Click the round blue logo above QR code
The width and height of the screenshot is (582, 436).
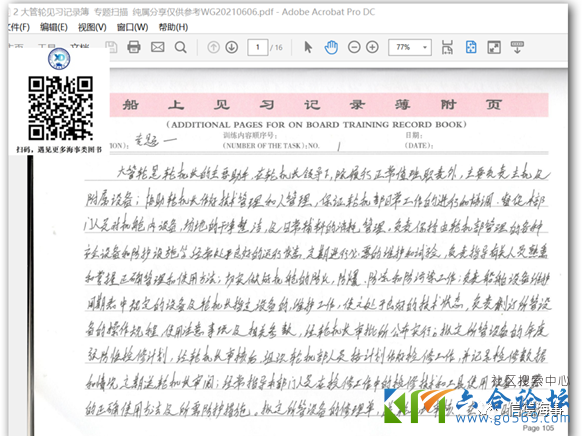[59, 58]
